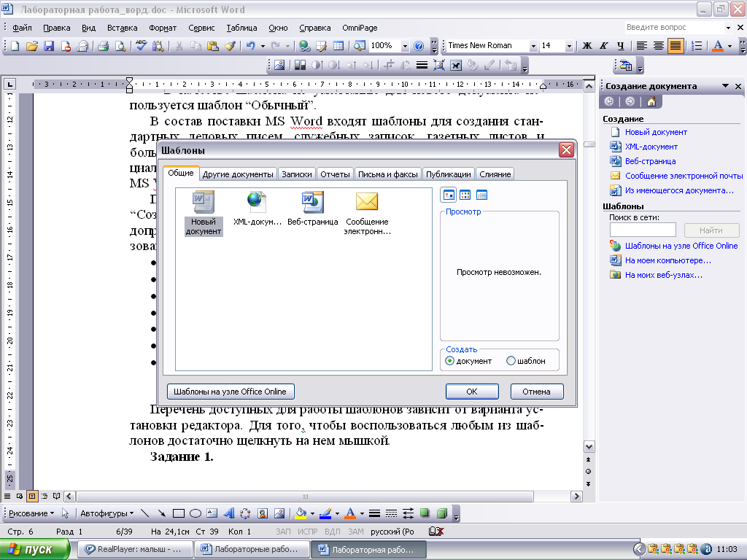This screenshot has height=560, width=747.
Task: Open the zoom 100% dropdown
Action: click(x=405, y=46)
